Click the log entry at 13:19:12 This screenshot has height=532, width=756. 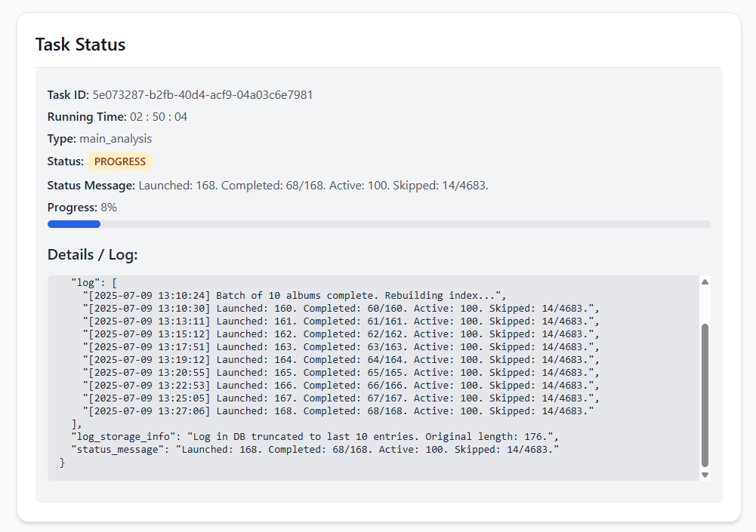341,359
